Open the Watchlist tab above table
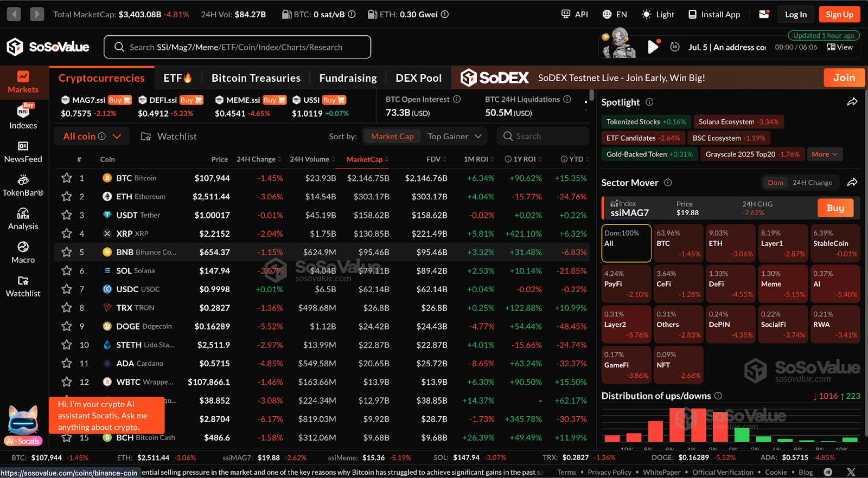 169,137
